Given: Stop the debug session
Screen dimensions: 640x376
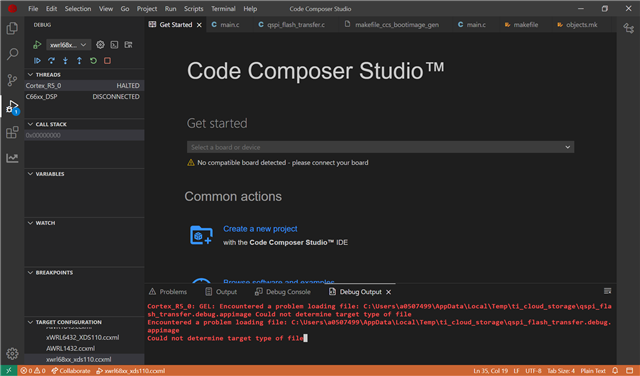Looking at the screenshot, I should click(x=107, y=61).
